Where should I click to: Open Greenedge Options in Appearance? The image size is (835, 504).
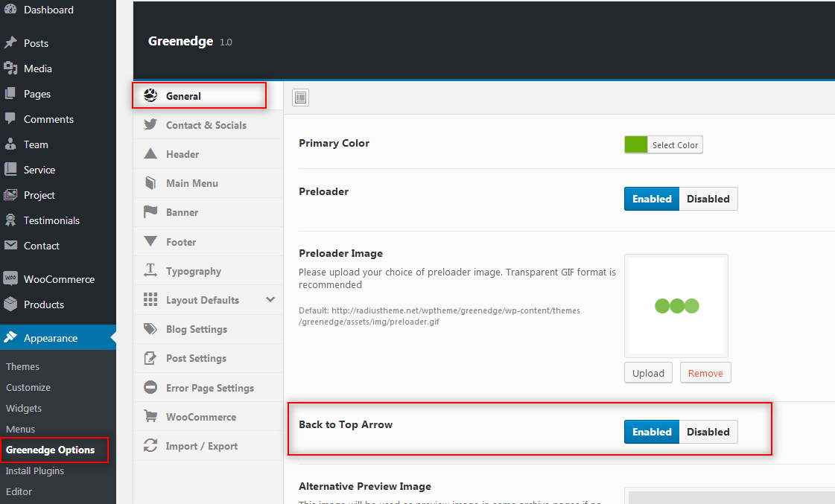tap(50, 450)
